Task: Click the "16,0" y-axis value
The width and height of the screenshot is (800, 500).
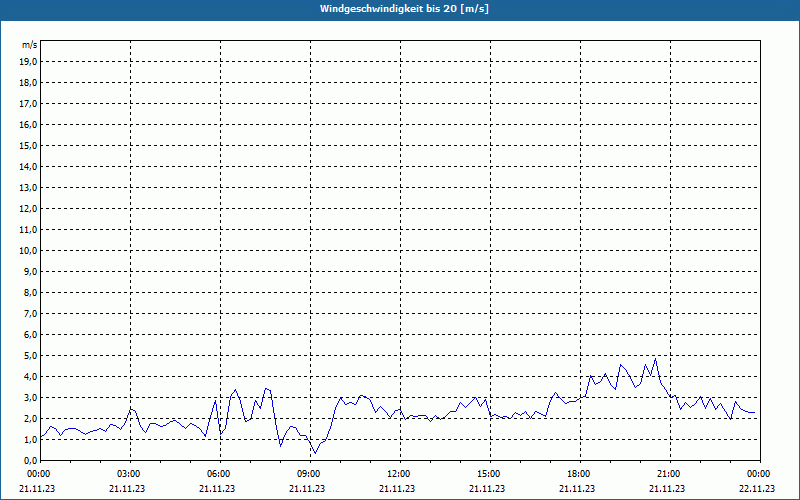Action: [x=28, y=124]
